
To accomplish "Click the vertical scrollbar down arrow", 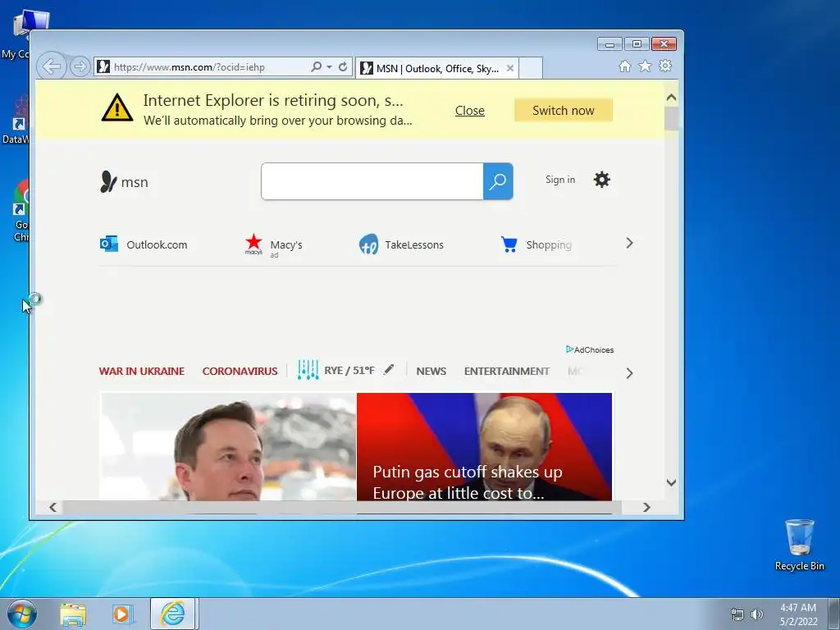I will pyautogui.click(x=671, y=482).
